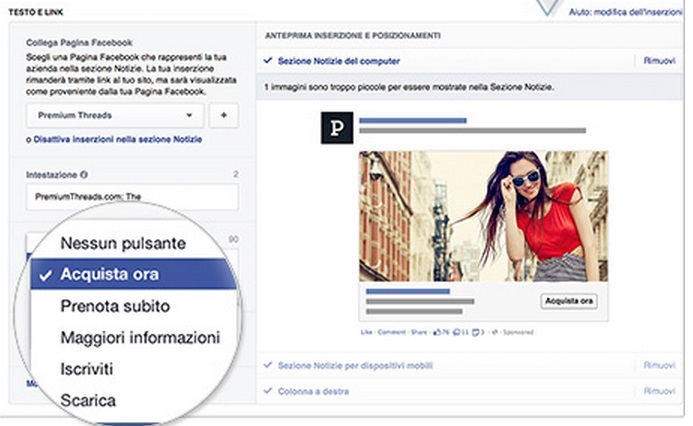Screen dimensions: 693x426
Task: Click the shares count icon under the ad
Action: [476, 330]
